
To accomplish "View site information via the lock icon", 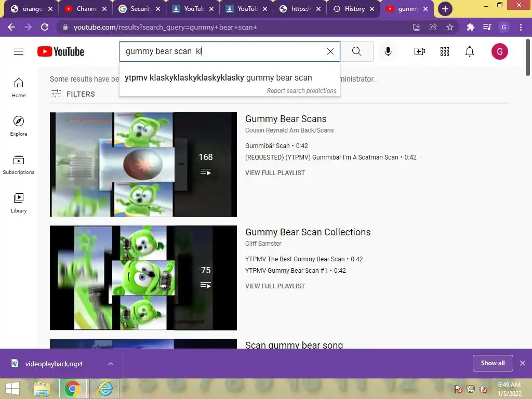I will (x=65, y=27).
